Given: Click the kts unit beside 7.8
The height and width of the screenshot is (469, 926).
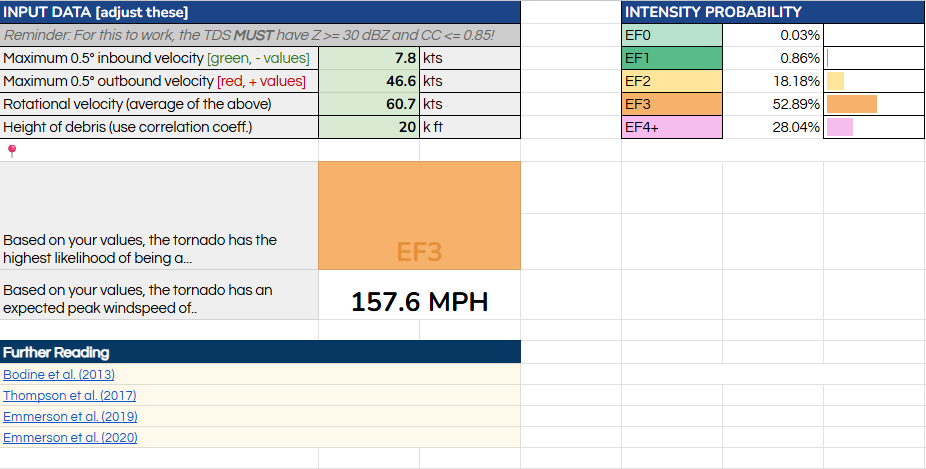Looking at the screenshot, I should tap(470, 58).
